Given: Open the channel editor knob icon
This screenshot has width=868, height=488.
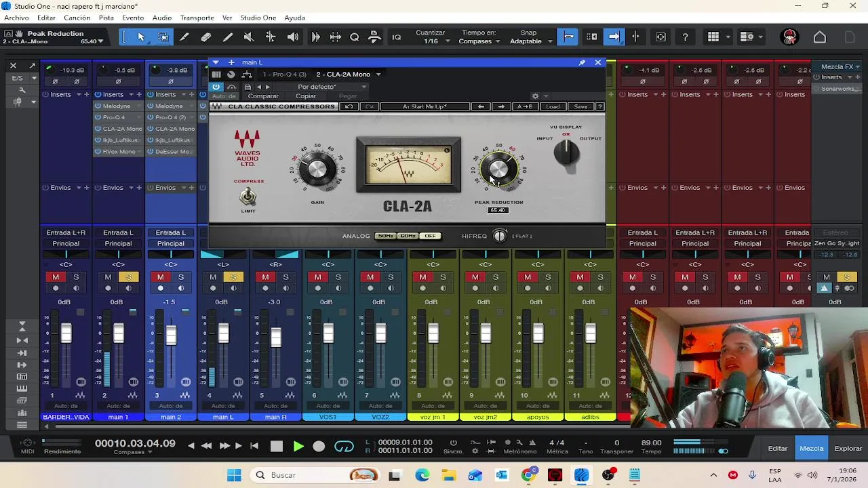Looking at the screenshot, I should click(x=231, y=75).
